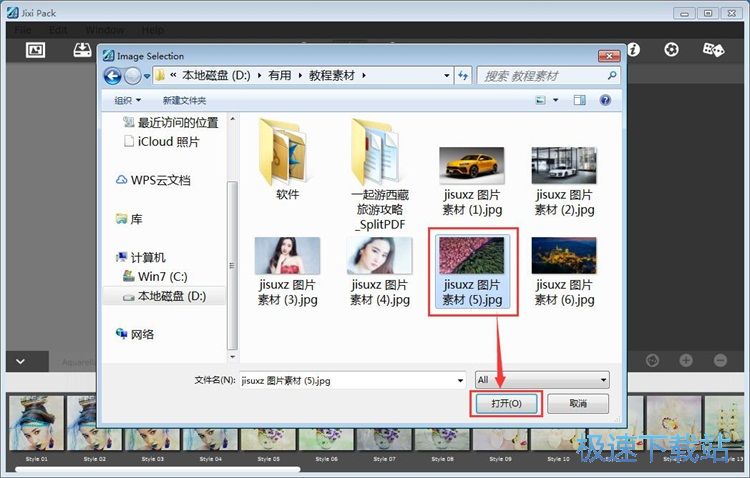The image size is (750, 478).
Task: Toggle the preview pane icon
Action: 580,100
